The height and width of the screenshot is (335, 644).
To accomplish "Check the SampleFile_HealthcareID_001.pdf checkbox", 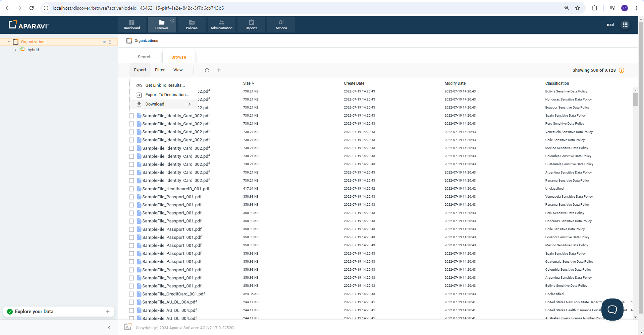I will [131, 189].
